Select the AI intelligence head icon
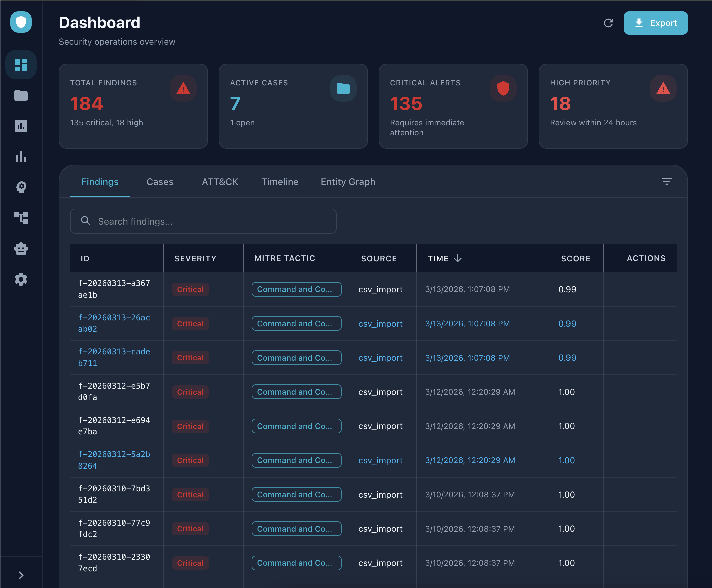The height and width of the screenshot is (588, 712). 21,187
